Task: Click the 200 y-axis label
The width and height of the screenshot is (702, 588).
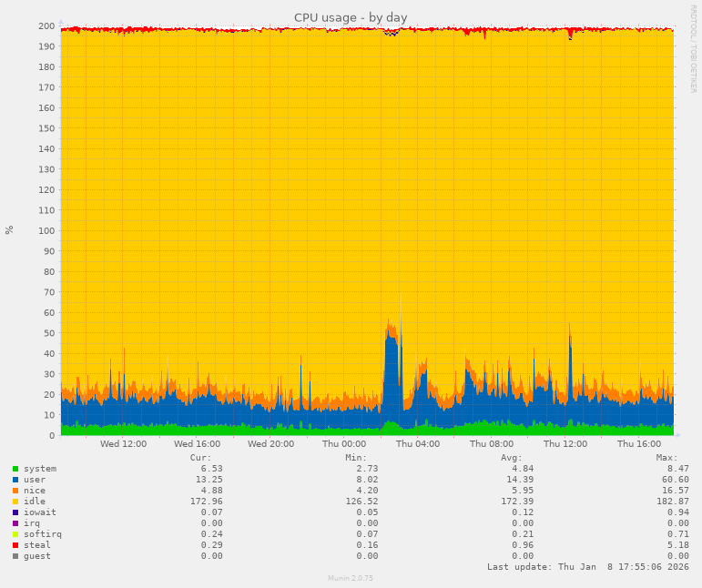Action: coord(46,26)
